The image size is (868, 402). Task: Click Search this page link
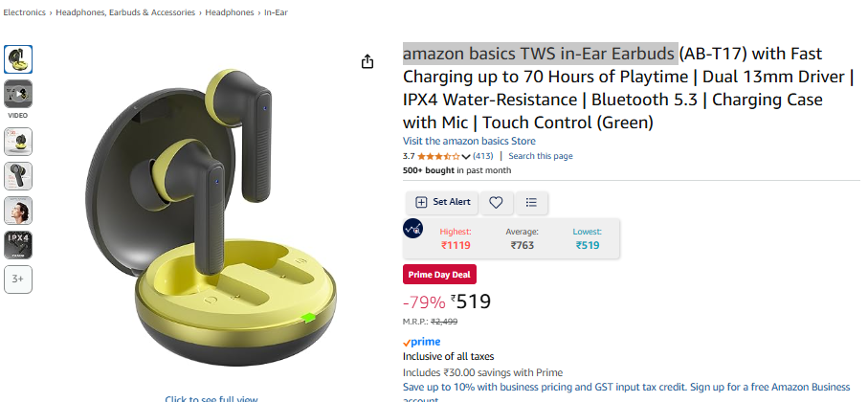541,156
